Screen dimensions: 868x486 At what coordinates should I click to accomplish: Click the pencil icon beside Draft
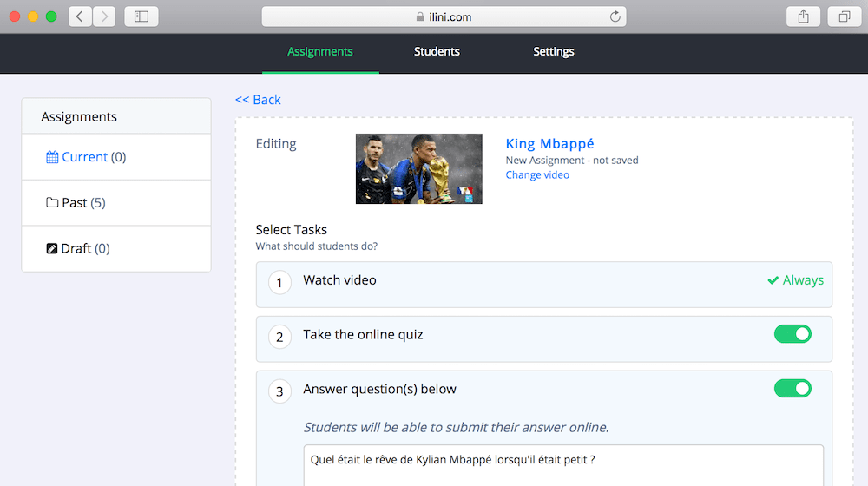[x=52, y=249]
